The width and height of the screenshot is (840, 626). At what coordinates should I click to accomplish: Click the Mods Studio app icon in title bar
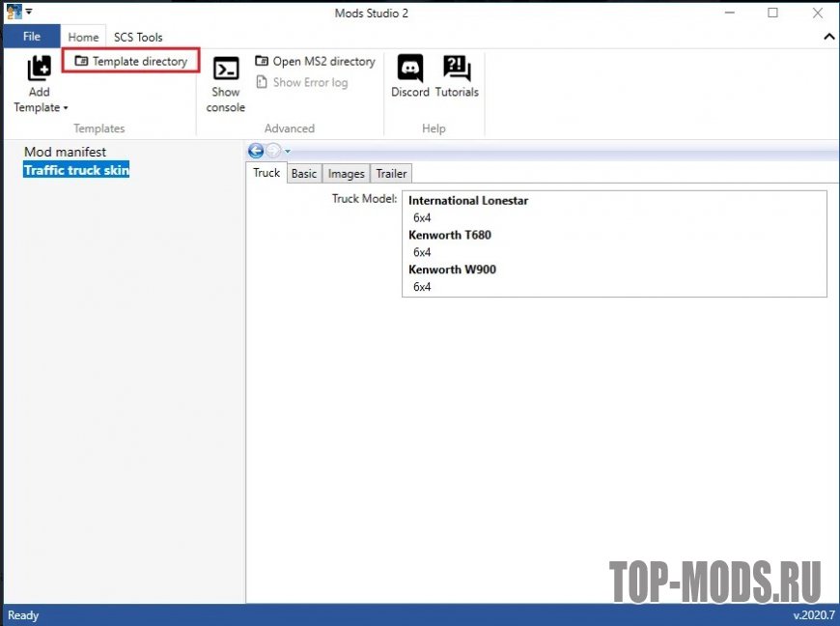[14, 12]
